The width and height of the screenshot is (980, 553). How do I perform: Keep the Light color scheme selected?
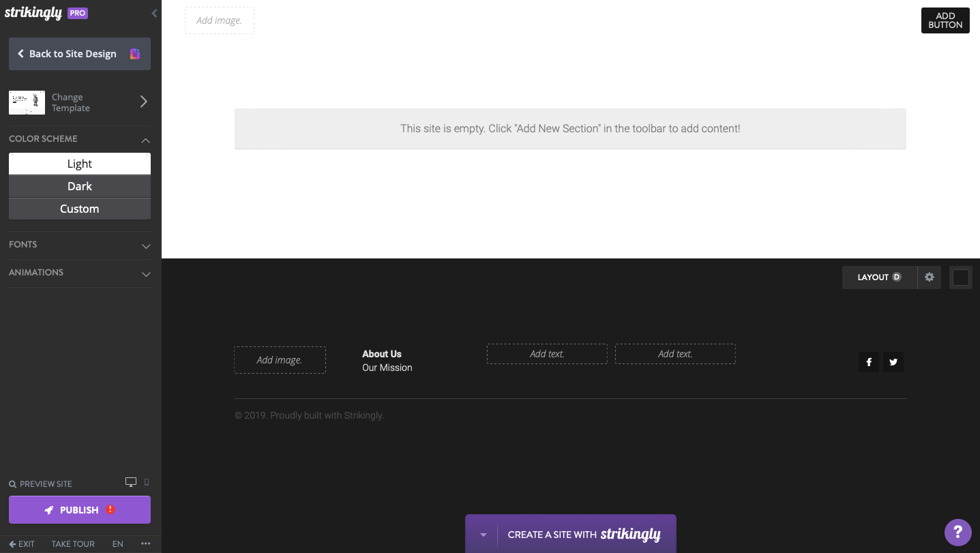[x=79, y=163]
